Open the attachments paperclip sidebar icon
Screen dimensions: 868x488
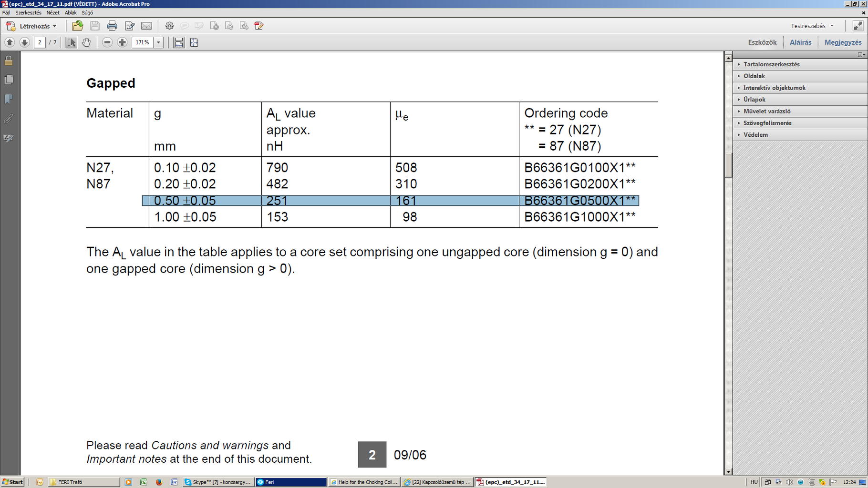(9, 119)
